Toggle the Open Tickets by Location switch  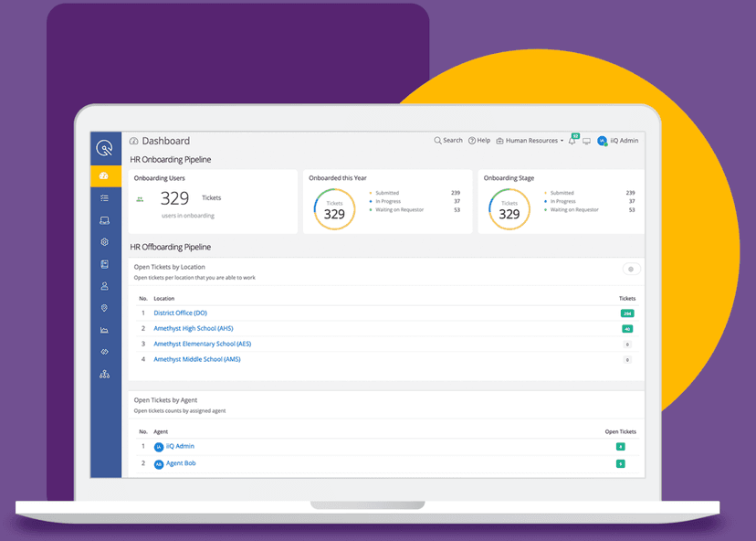tap(630, 269)
